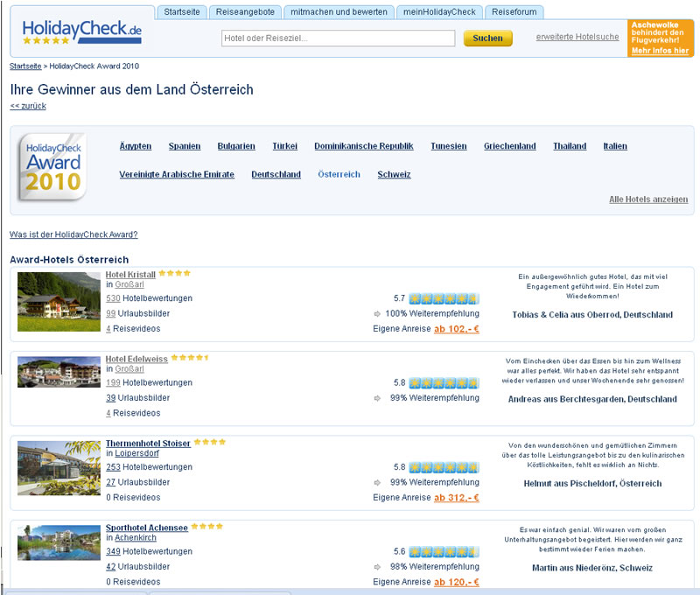Click the HolidayCheck Award 2010 badge
The image size is (700, 595).
52,167
